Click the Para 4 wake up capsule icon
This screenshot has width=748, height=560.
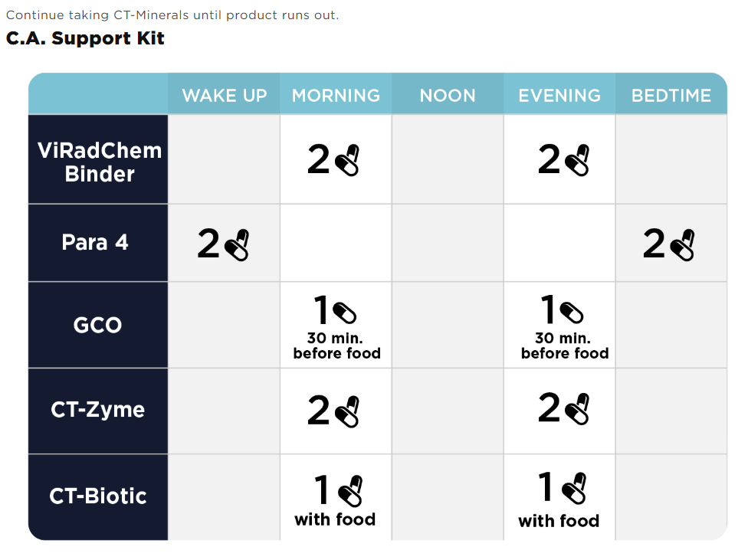coord(237,245)
